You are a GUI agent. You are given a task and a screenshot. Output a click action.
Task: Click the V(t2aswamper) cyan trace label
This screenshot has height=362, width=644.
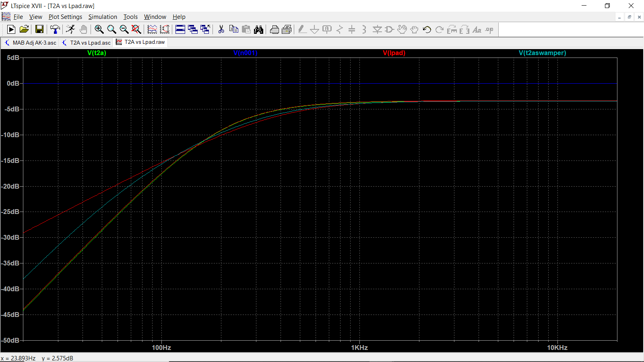point(542,53)
